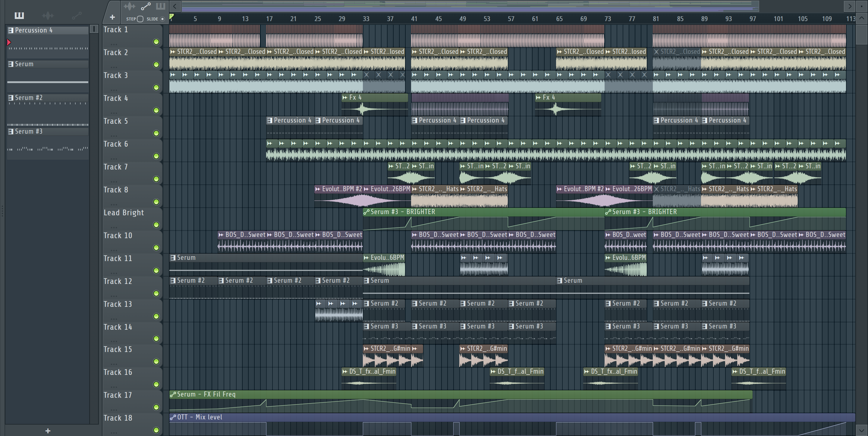Click bar 97 on the timeline ruler

coord(753,19)
